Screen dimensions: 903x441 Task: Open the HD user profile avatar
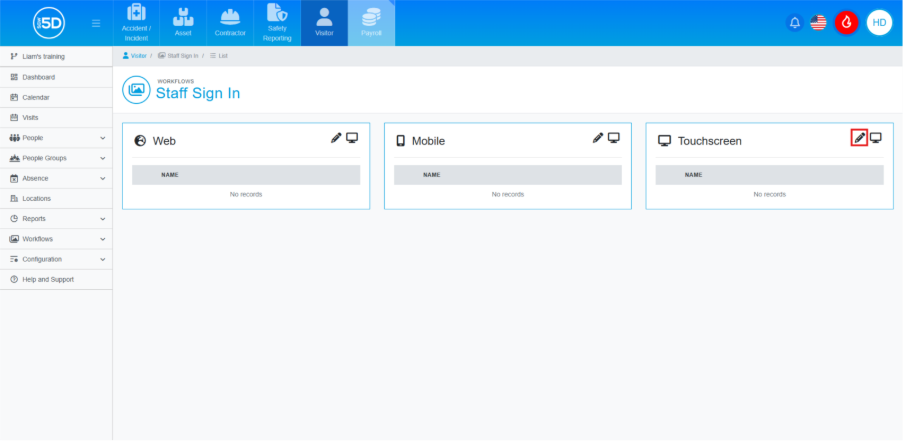tap(879, 23)
